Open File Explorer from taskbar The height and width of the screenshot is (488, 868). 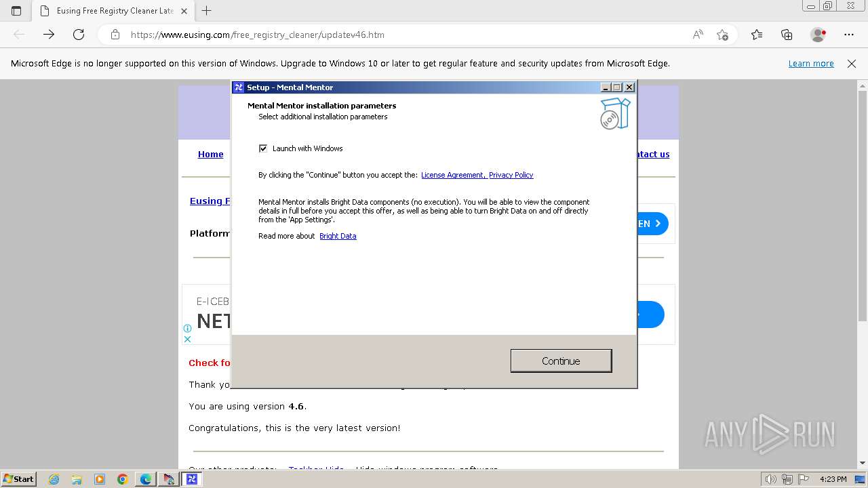[77, 479]
